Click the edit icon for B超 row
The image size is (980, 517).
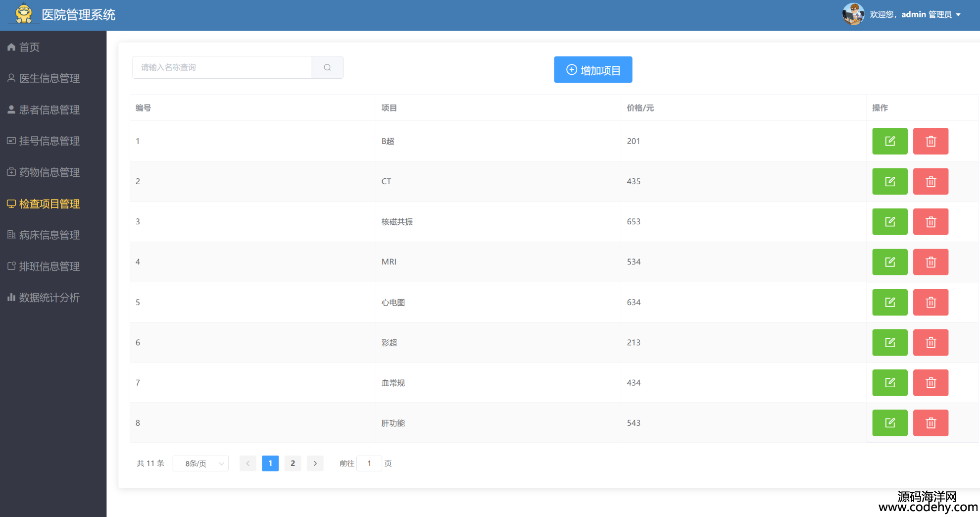pos(889,141)
